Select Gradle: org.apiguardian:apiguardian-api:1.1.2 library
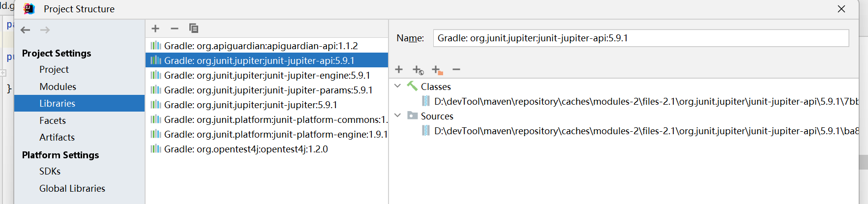Screen dimensions: 868x204 [267, 46]
